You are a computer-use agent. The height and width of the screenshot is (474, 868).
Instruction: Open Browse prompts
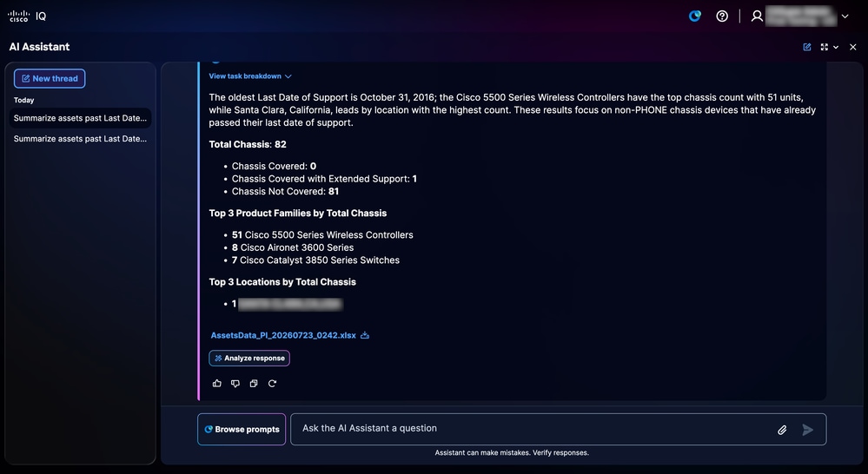pos(242,429)
